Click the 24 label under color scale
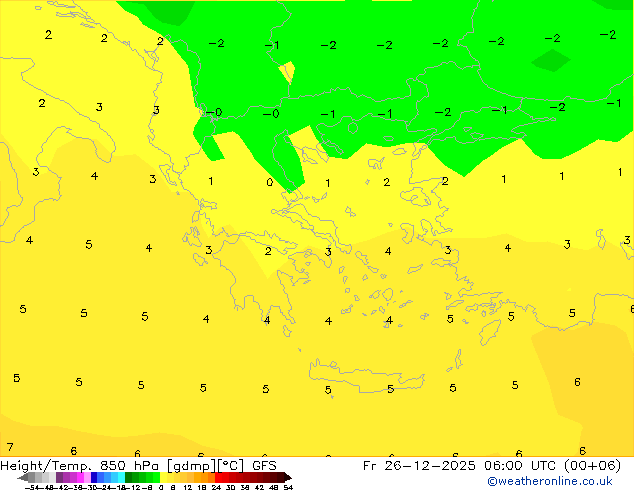This screenshot has height=490, width=634. click(x=216, y=487)
